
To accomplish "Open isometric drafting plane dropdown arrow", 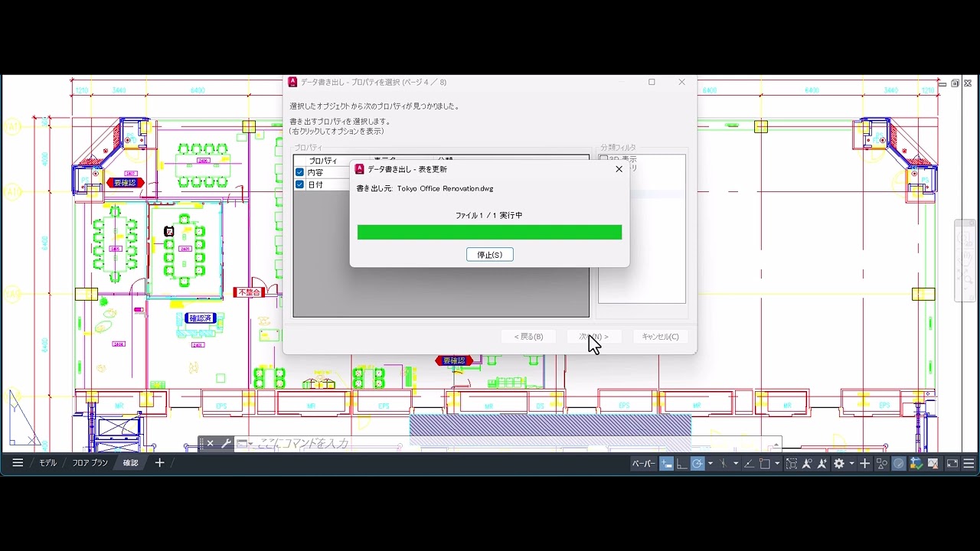I will pyautogui.click(x=736, y=464).
